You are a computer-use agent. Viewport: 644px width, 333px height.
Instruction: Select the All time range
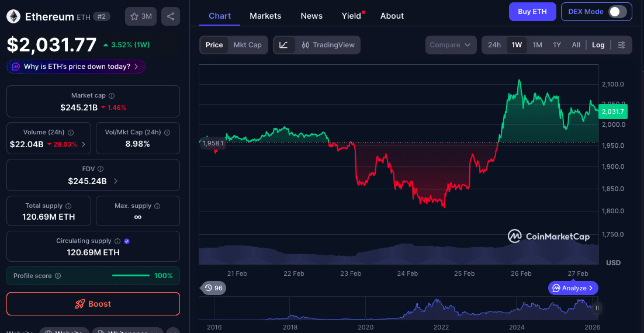[x=576, y=45]
